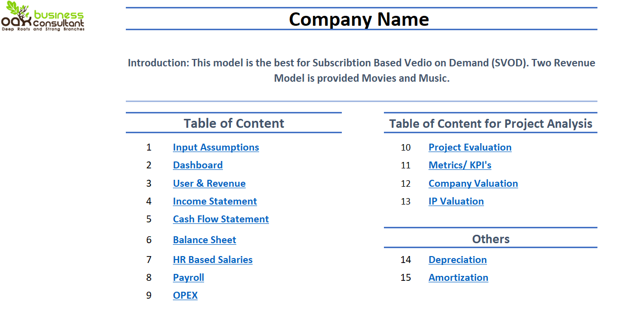Go to Project Evaluation link
Viewport: 644px width, 315px height.
tap(470, 147)
